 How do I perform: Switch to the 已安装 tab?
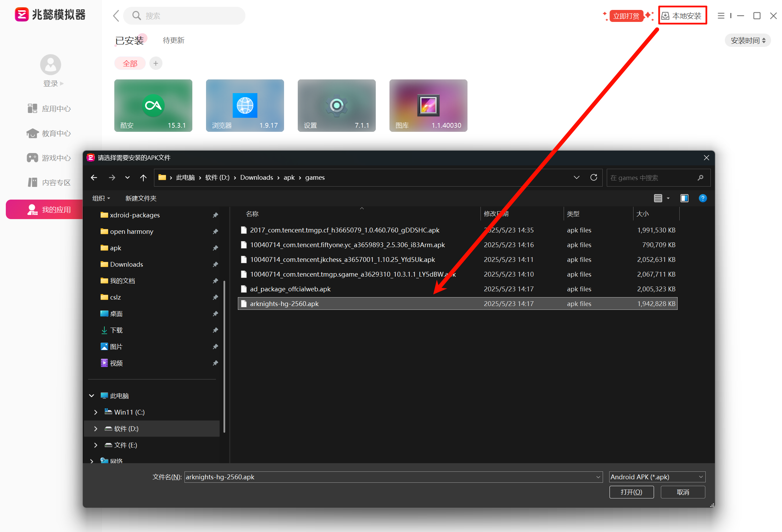coord(129,41)
